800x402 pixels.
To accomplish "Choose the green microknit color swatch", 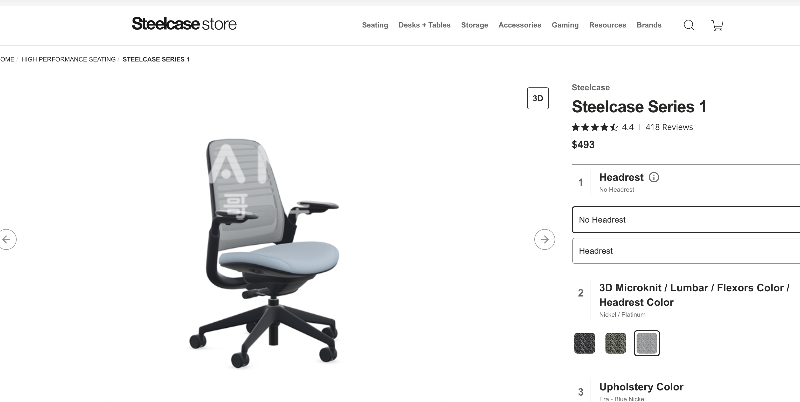I will coord(616,343).
